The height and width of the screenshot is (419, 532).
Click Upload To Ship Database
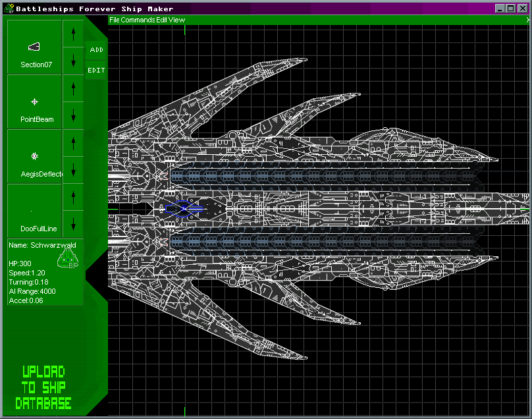click(43, 387)
